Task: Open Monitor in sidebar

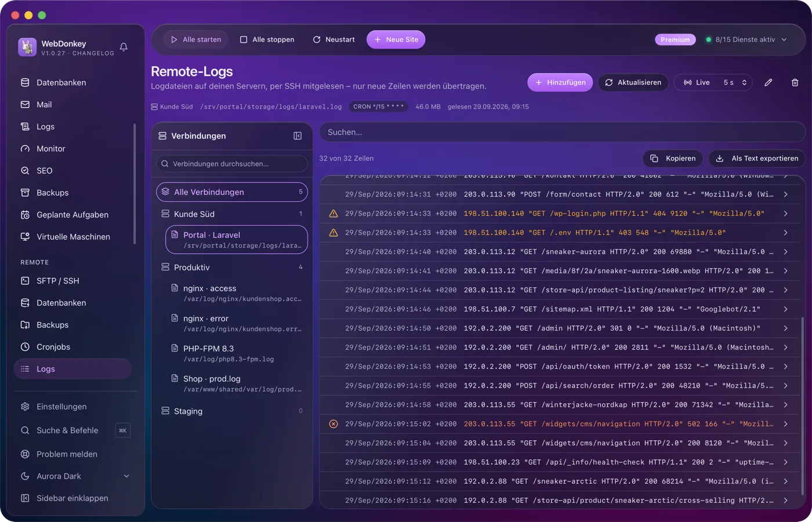Action: click(x=73, y=148)
